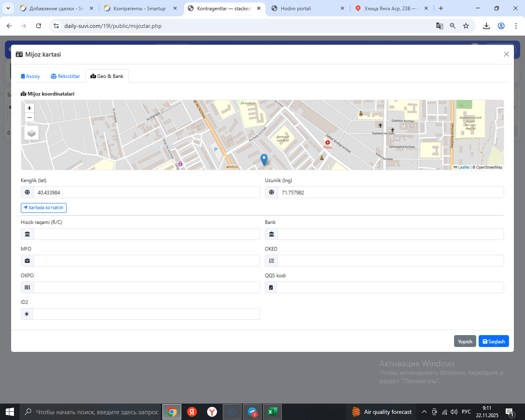Open the map layers control
This screenshot has width=525, height=420.
point(32,133)
